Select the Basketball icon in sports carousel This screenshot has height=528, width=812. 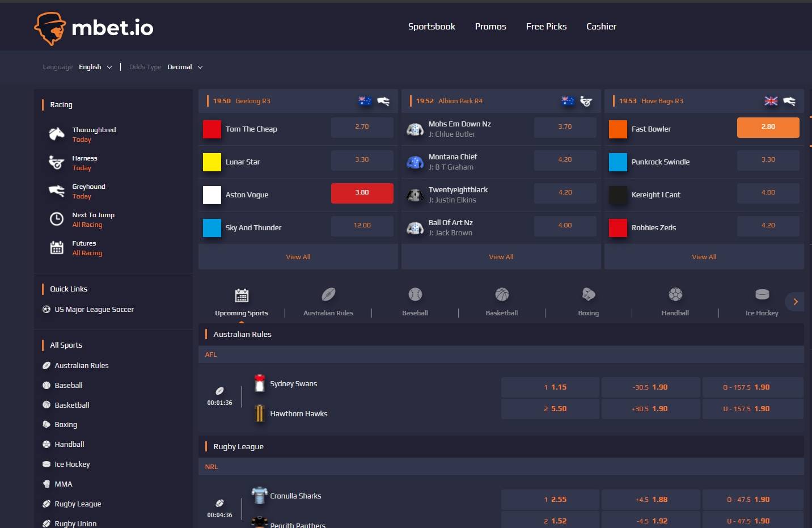pos(502,294)
